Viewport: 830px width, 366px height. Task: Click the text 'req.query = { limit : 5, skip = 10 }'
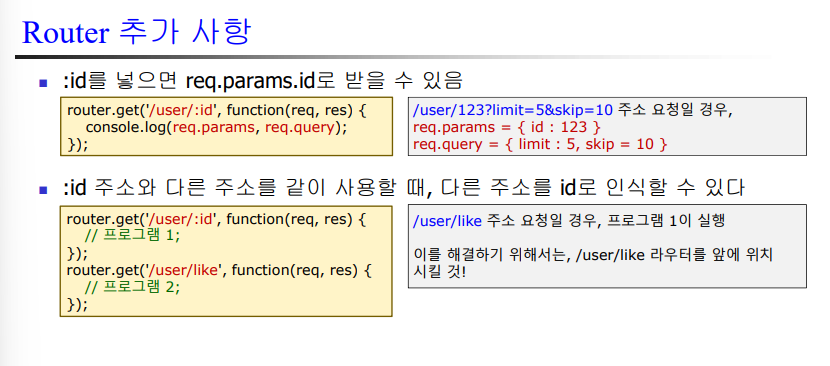(x=540, y=144)
